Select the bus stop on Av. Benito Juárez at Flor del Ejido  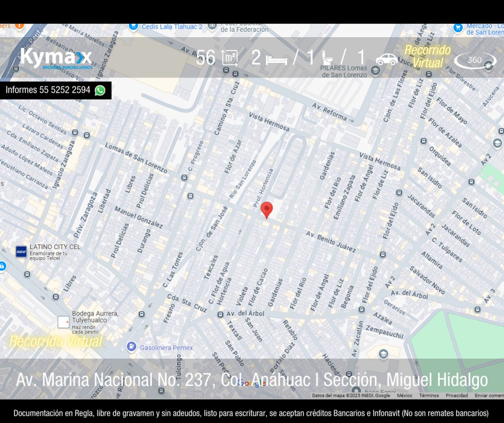click(383, 255)
